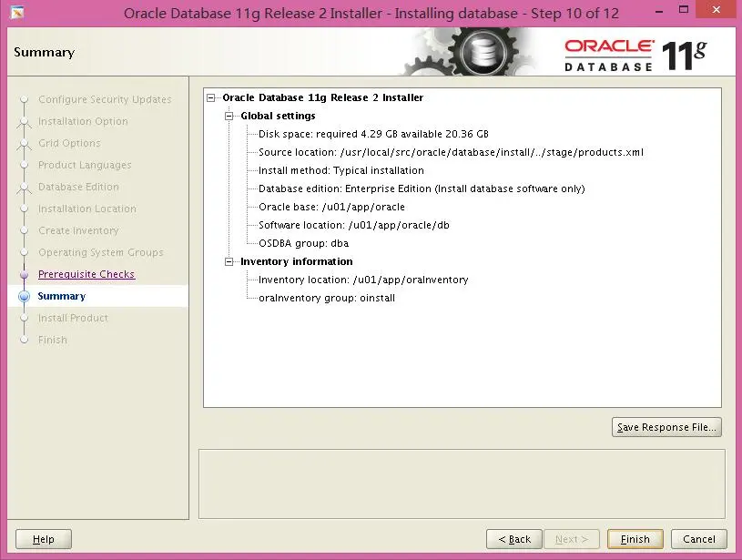Viewport: 742px width, 560px height.
Task: Click the Prerequisite Checks step bullet icon
Action: pos(25,274)
